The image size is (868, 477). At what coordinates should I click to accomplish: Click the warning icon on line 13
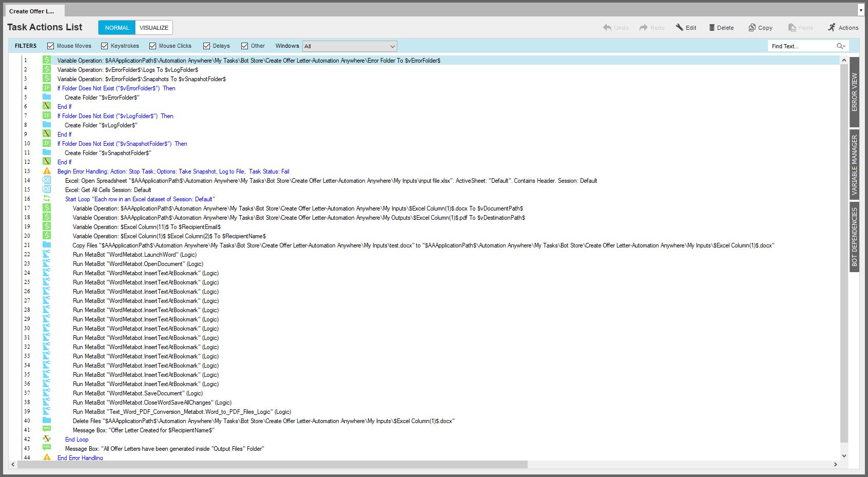(47, 171)
